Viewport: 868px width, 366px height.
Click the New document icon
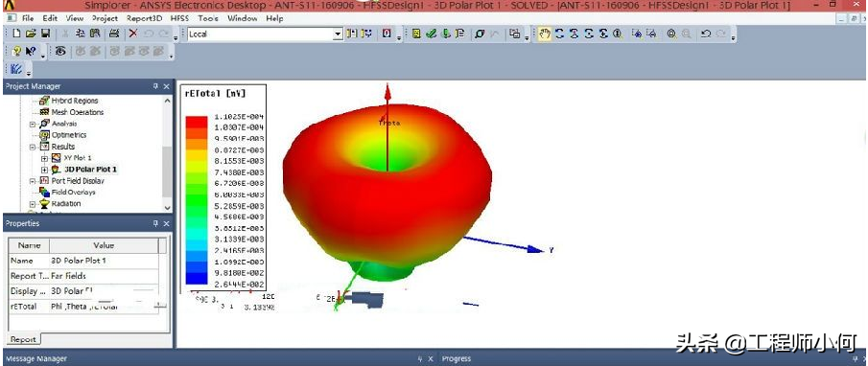click(x=16, y=34)
